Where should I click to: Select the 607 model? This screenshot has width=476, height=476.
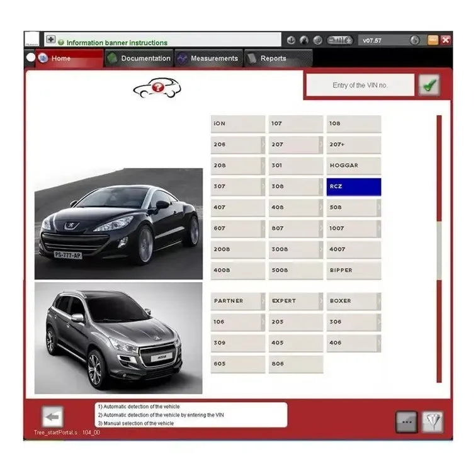(238, 229)
